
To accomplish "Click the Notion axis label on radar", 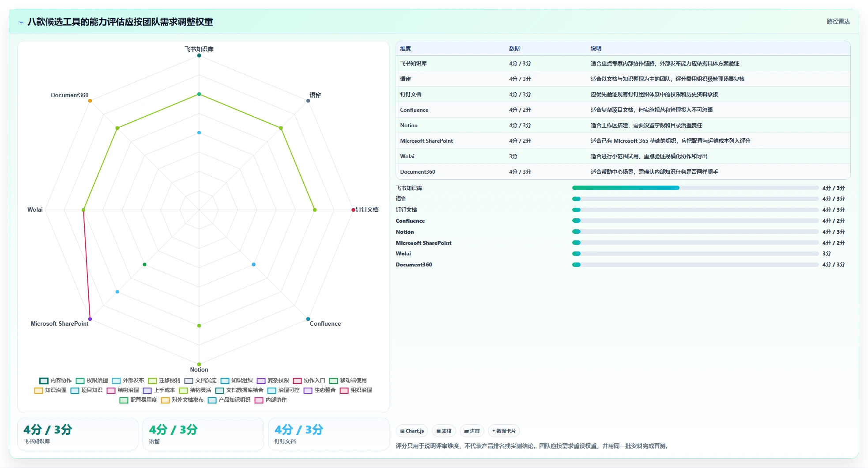I will (199, 370).
